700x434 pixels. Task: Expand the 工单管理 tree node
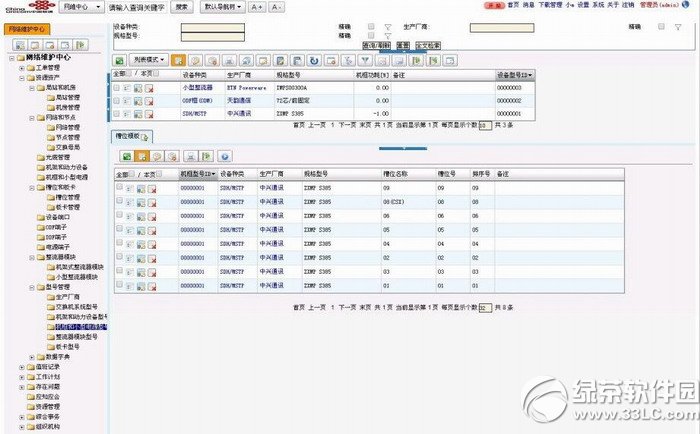pyautogui.click(x=21, y=68)
